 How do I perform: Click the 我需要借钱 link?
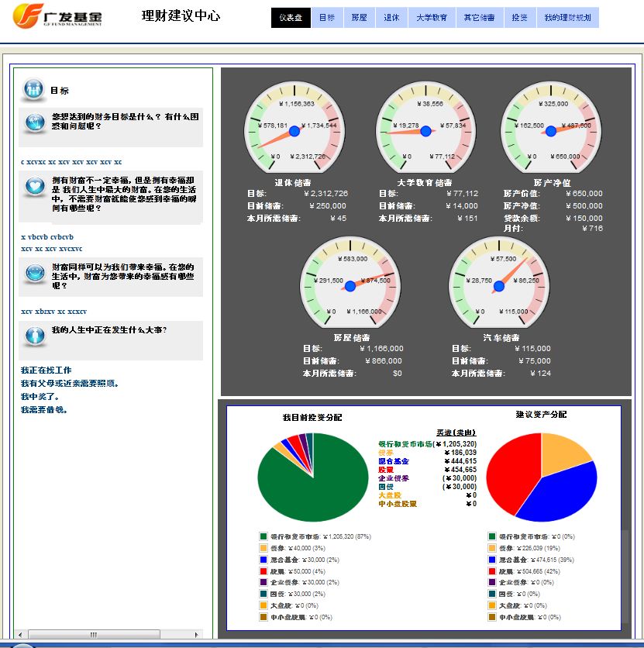pos(43,410)
